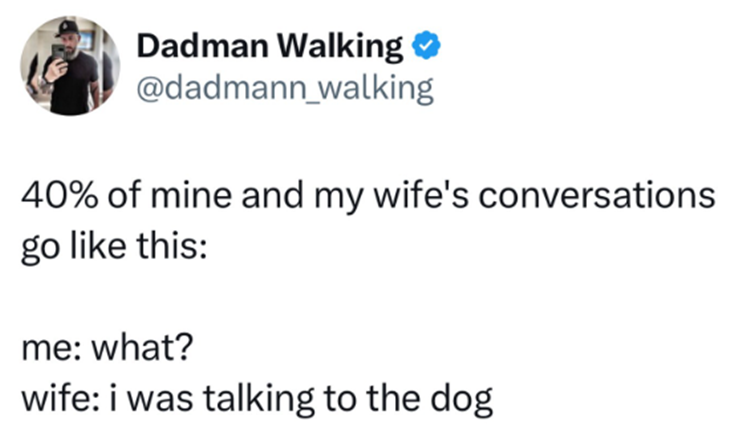
Task: Click the word "wife's" in first line
Action: tap(455, 195)
